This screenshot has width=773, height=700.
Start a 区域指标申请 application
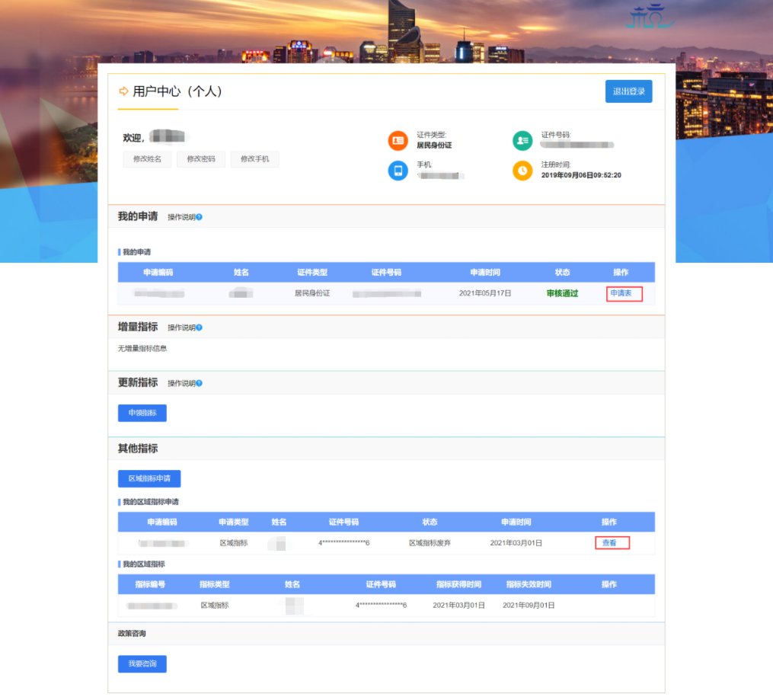click(149, 478)
